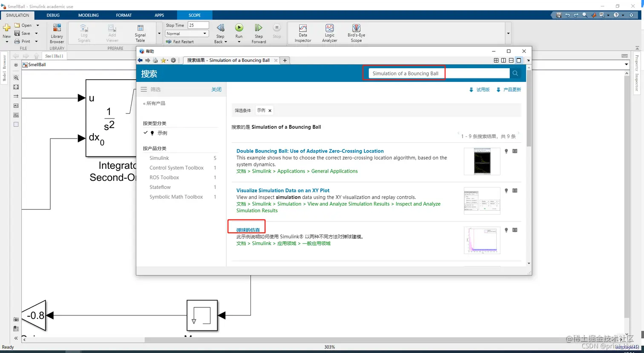
Task: Click the Stop Time field
Action: [198, 25]
